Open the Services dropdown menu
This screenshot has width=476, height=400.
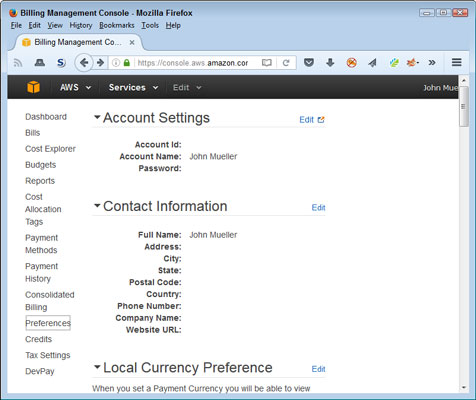133,88
